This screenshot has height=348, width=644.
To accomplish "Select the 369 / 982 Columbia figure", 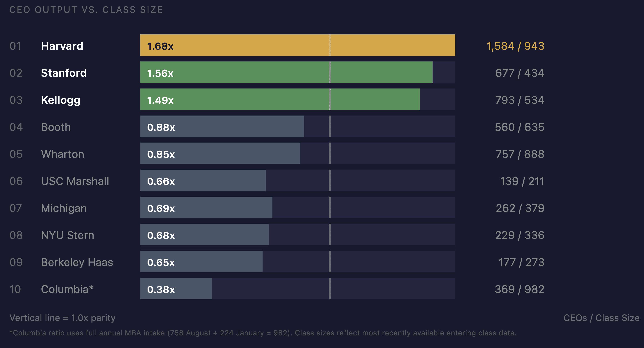I will click(x=519, y=289).
